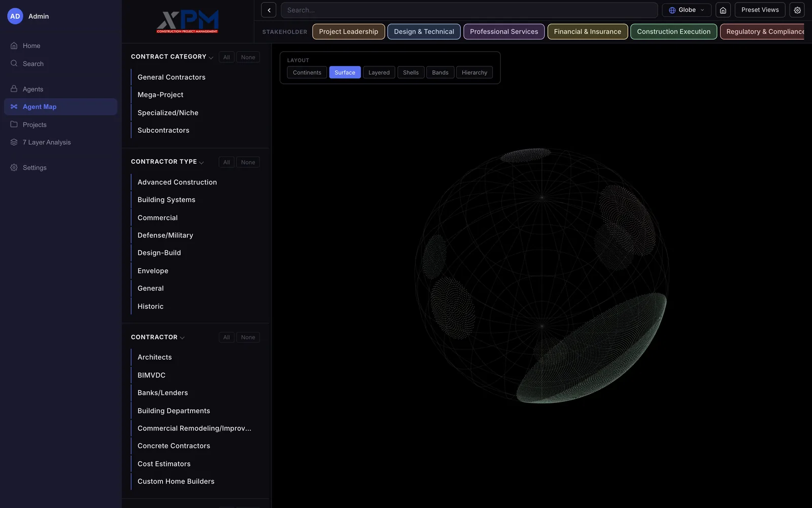Select All in Contract Category

pos(226,57)
